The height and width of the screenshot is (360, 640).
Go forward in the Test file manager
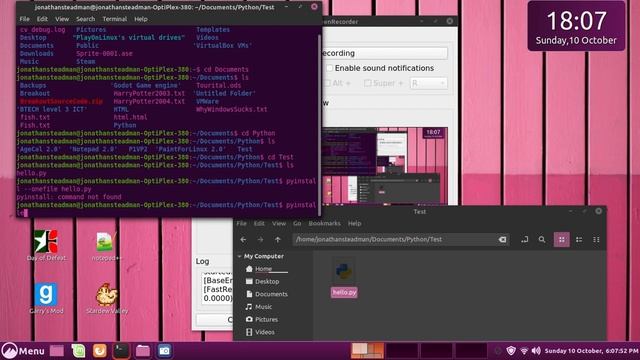pyautogui.click(x=260, y=240)
